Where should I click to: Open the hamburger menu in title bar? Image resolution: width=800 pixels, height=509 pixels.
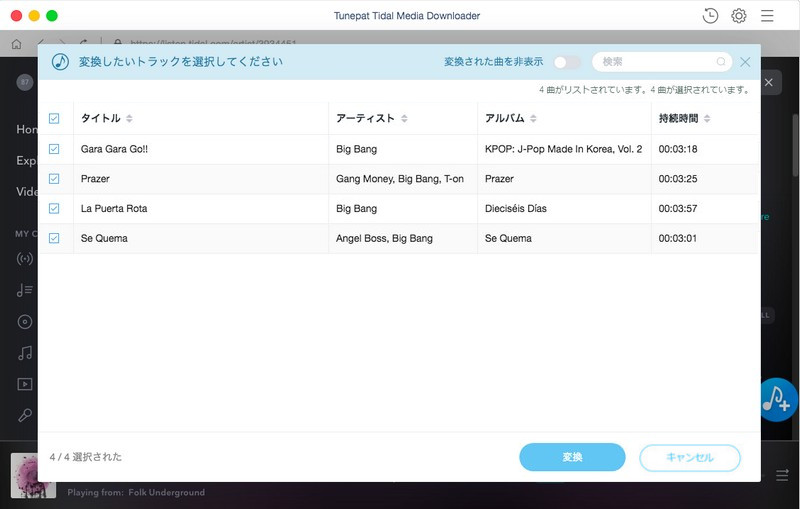pos(767,16)
